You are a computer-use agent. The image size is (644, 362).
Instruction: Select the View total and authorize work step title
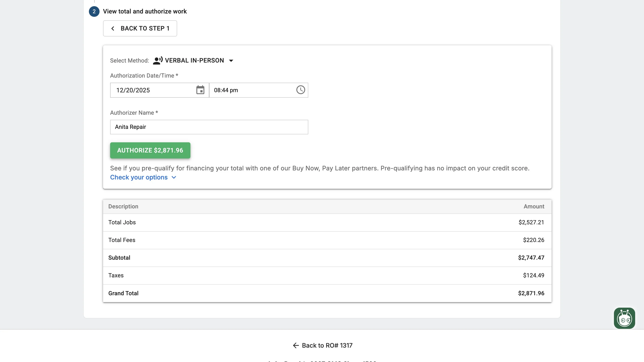coord(145,11)
